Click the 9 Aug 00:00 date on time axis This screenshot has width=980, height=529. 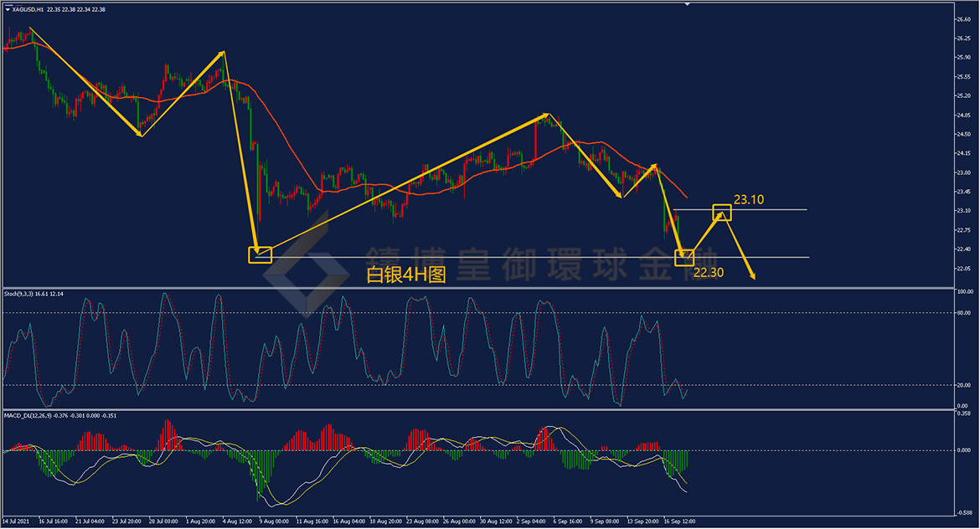275,521
